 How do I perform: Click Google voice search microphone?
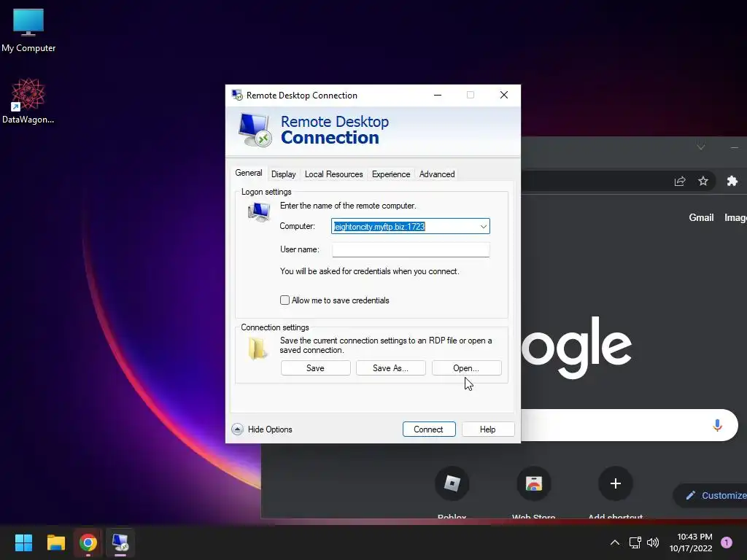coord(717,425)
